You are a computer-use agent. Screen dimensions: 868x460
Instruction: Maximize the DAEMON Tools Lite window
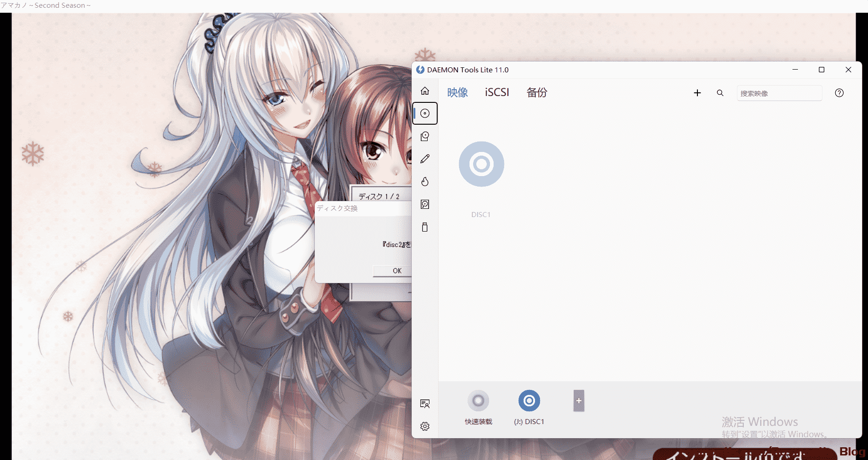(x=822, y=70)
